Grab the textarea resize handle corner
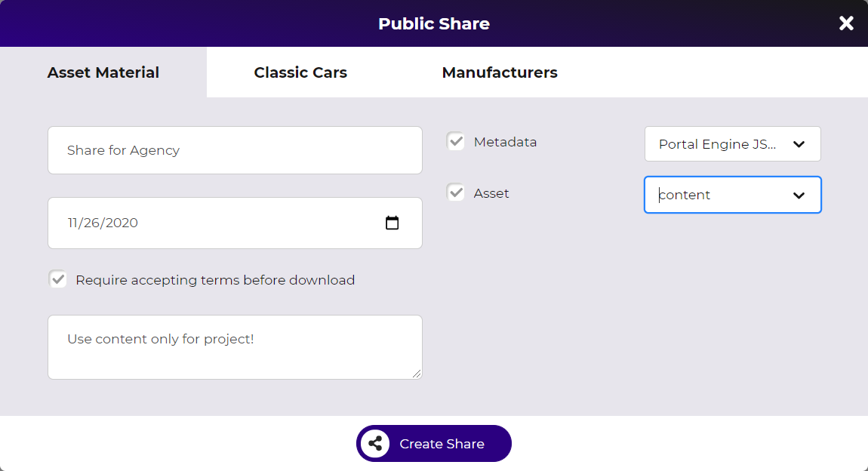 [417, 374]
